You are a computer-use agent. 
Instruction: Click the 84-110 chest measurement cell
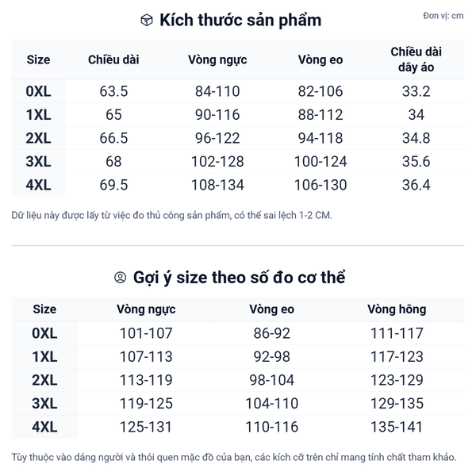pos(217,91)
